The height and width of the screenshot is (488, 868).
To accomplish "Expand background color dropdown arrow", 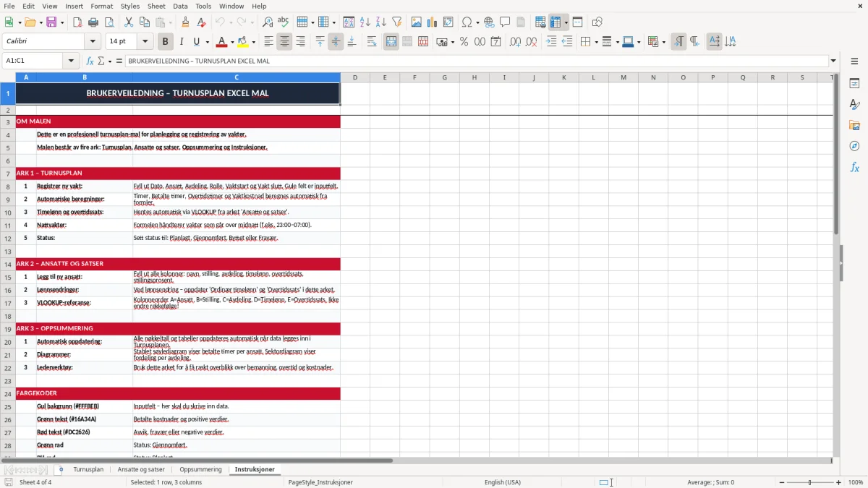I will (x=253, y=42).
